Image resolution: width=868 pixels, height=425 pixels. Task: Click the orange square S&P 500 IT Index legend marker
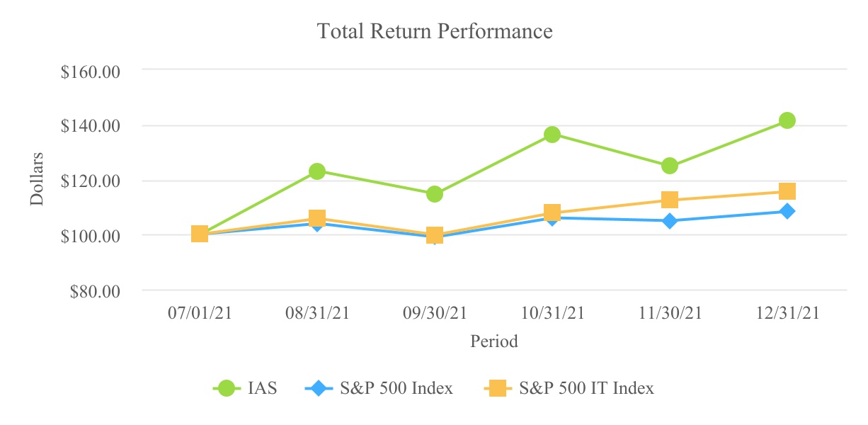498,388
